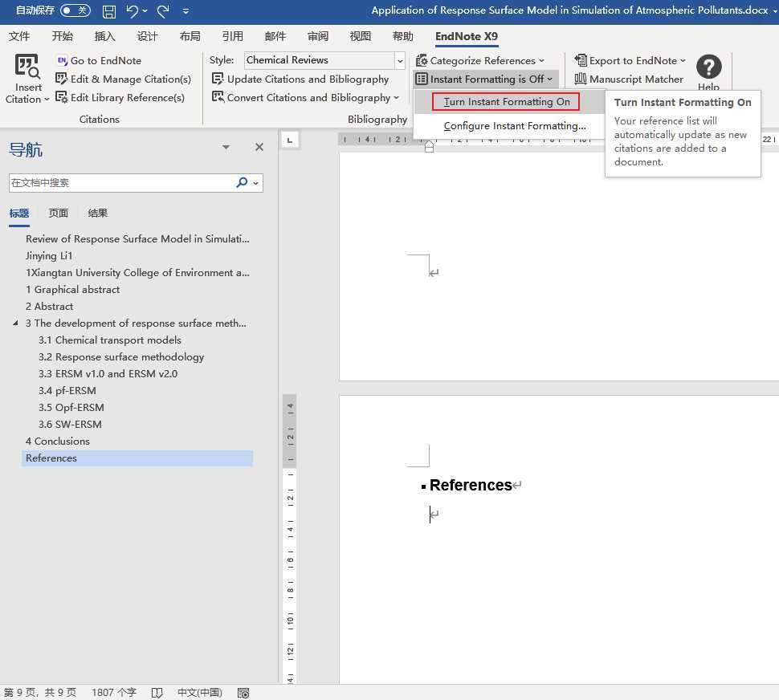This screenshot has width=779, height=700.
Task: Select the EndNote X9 ribbon tab
Action: (x=466, y=36)
